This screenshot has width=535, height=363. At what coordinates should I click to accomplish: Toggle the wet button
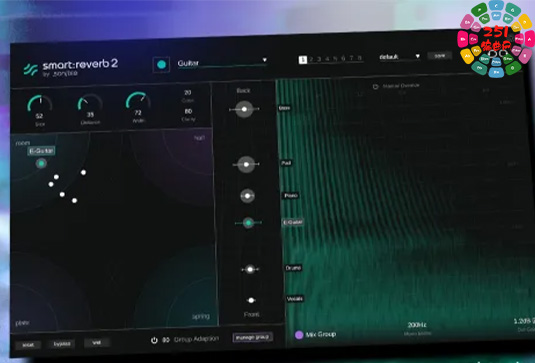[97, 342]
